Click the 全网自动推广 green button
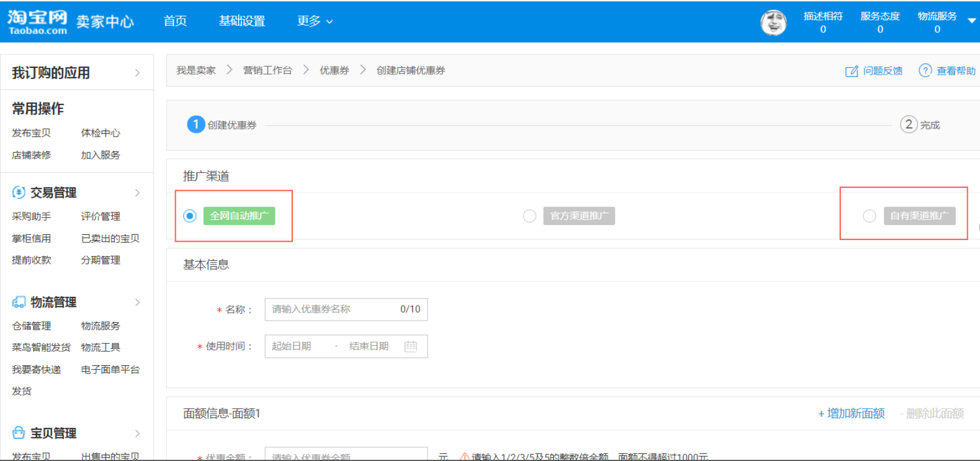This screenshot has width=980, height=461. coord(239,216)
